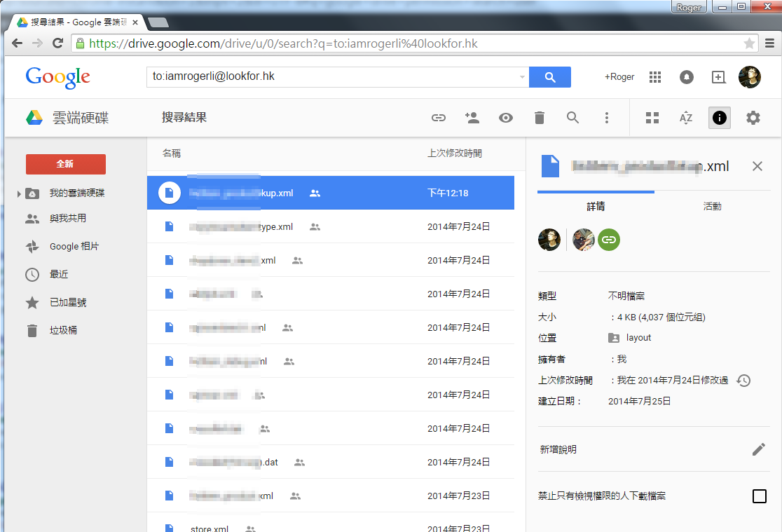Image resolution: width=782 pixels, height=532 pixels.
Task: Click shared icon on .dat row
Action: pos(299,463)
